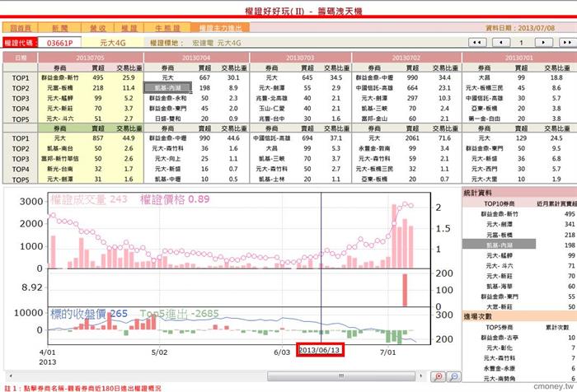Switch to the 權證 tab

(129, 28)
